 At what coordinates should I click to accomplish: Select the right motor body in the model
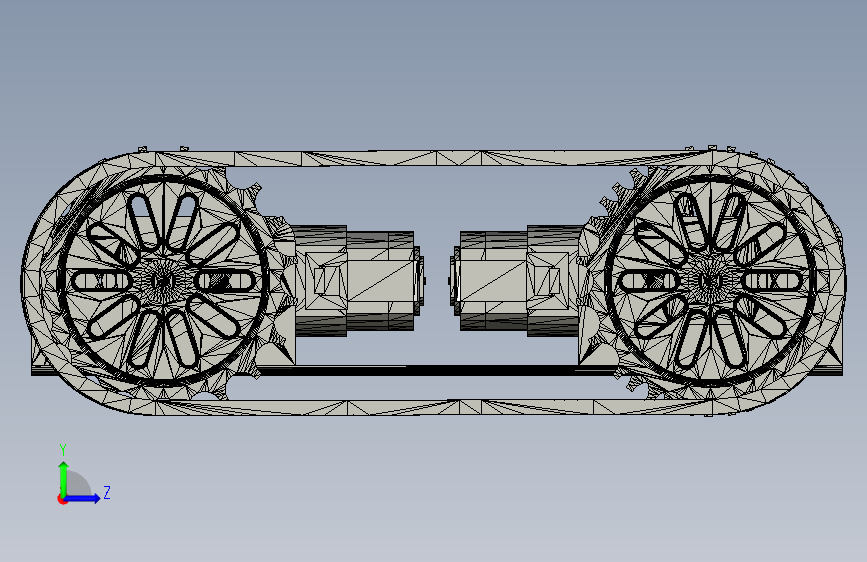pyautogui.click(x=517, y=281)
